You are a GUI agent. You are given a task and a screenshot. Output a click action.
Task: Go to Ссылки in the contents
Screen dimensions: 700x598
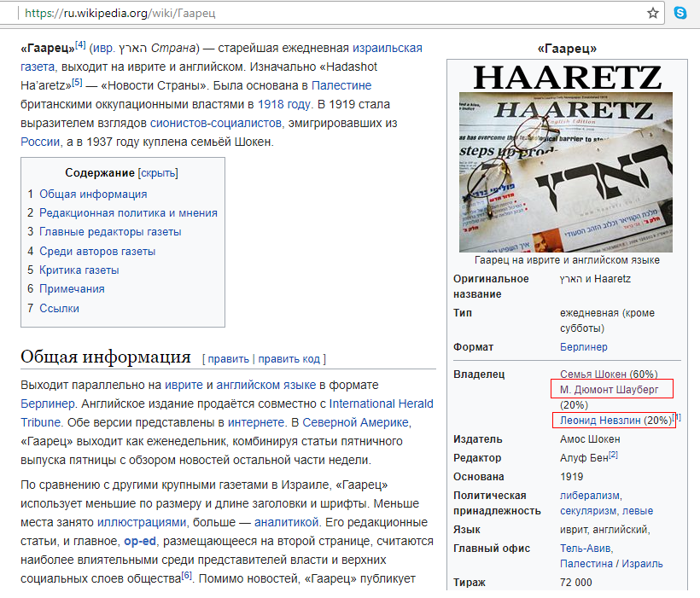60,308
